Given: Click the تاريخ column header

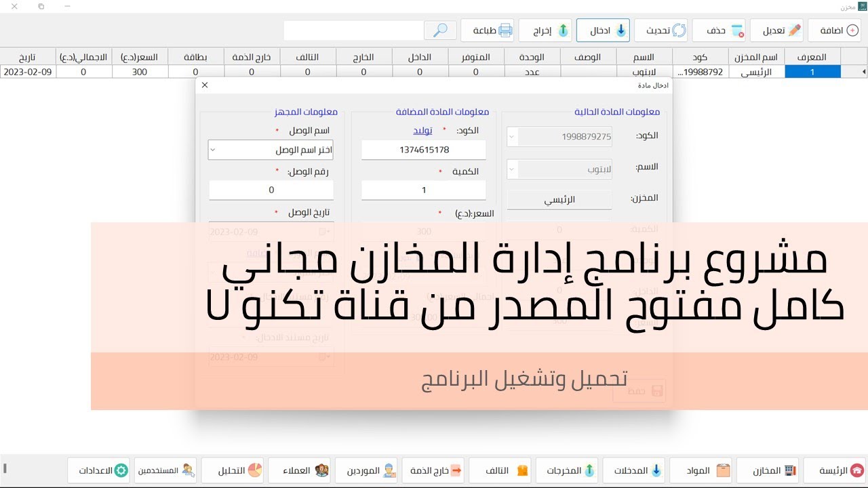Looking at the screenshot, I should [x=28, y=57].
